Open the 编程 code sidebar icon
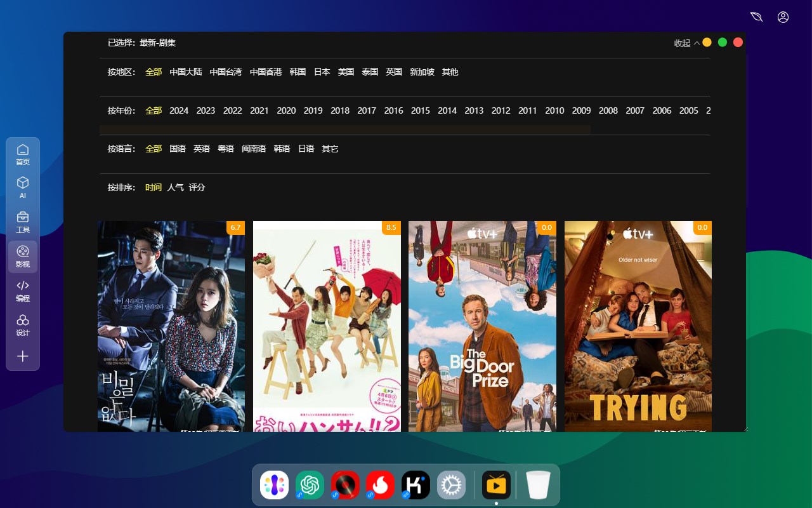 pos(23,291)
